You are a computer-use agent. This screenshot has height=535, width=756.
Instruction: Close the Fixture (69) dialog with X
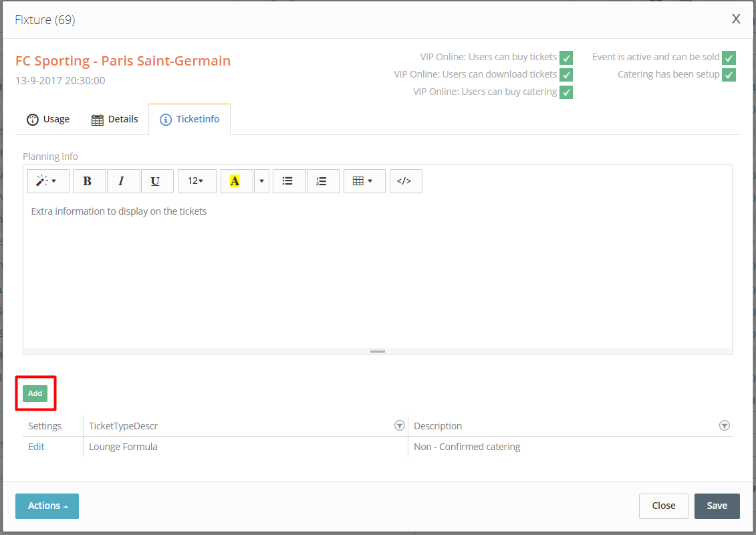736,19
